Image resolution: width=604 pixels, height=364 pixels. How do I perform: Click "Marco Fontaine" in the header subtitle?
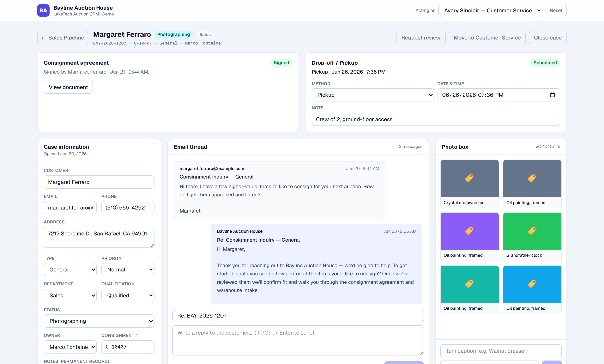click(x=203, y=43)
